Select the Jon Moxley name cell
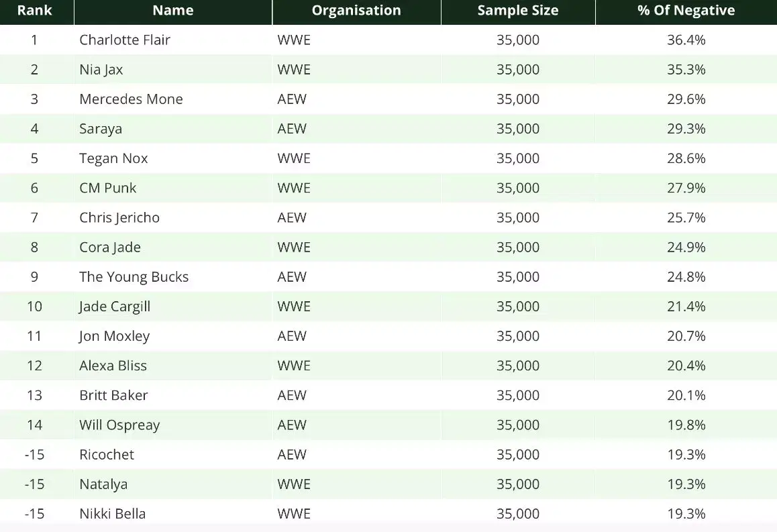This screenshot has width=777, height=532. click(x=114, y=336)
